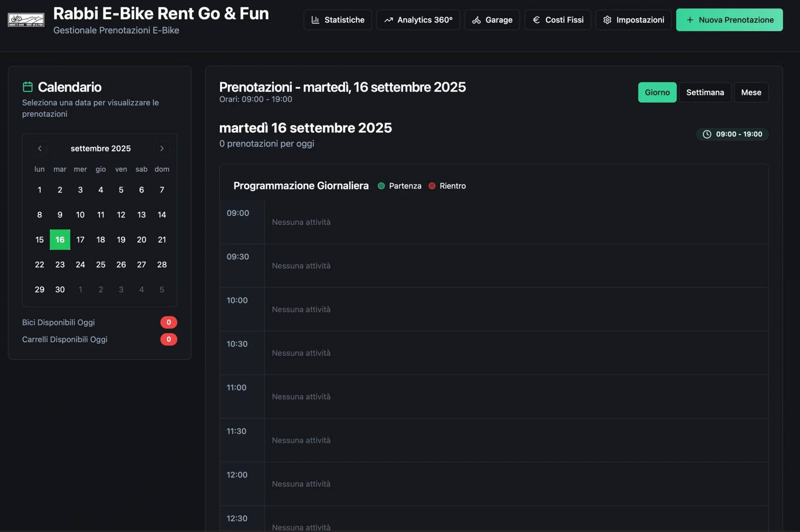
Task: Click the bicycle icon for Garage
Action: [x=476, y=20]
